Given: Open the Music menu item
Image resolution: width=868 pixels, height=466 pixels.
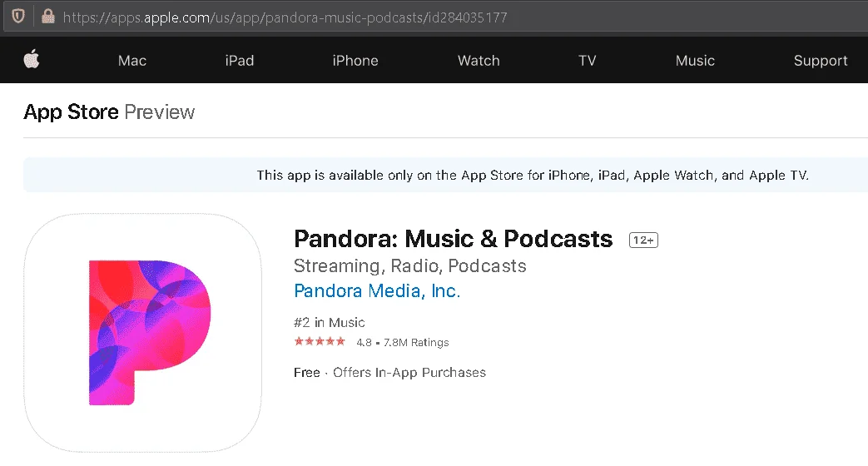Looking at the screenshot, I should pos(695,60).
